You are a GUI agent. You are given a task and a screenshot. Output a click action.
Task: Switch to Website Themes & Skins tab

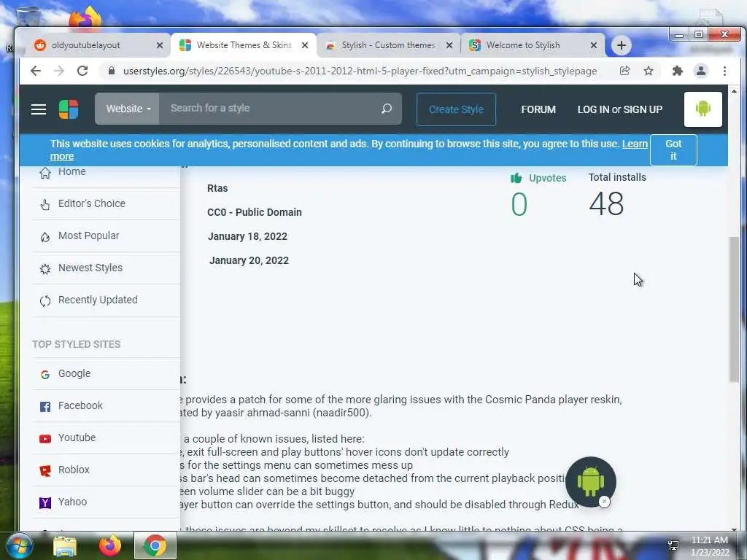pyautogui.click(x=244, y=45)
